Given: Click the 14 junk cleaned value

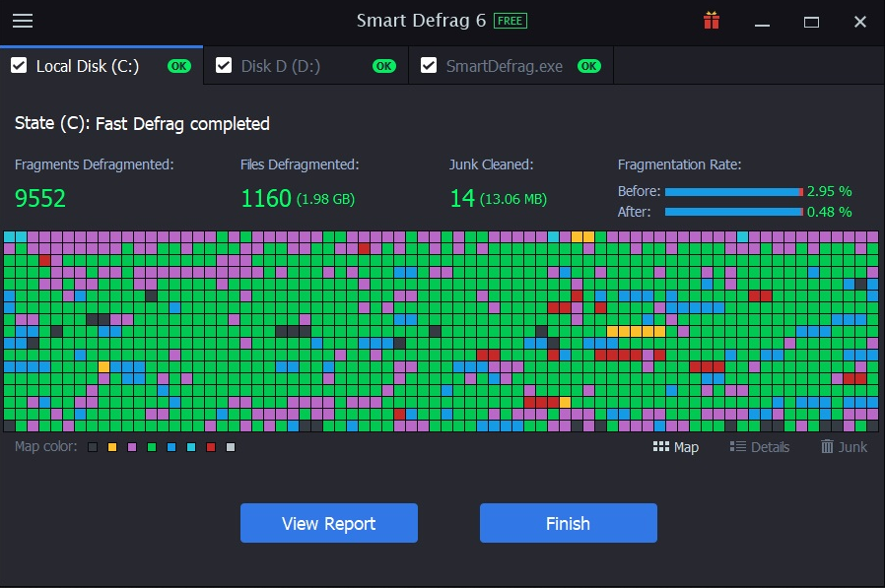Looking at the screenshot, I should [462, 198].
